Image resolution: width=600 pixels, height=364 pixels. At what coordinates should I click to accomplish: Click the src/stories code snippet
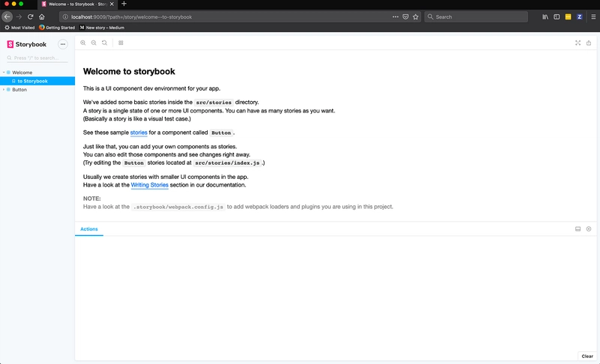click(x=214, y=103)
